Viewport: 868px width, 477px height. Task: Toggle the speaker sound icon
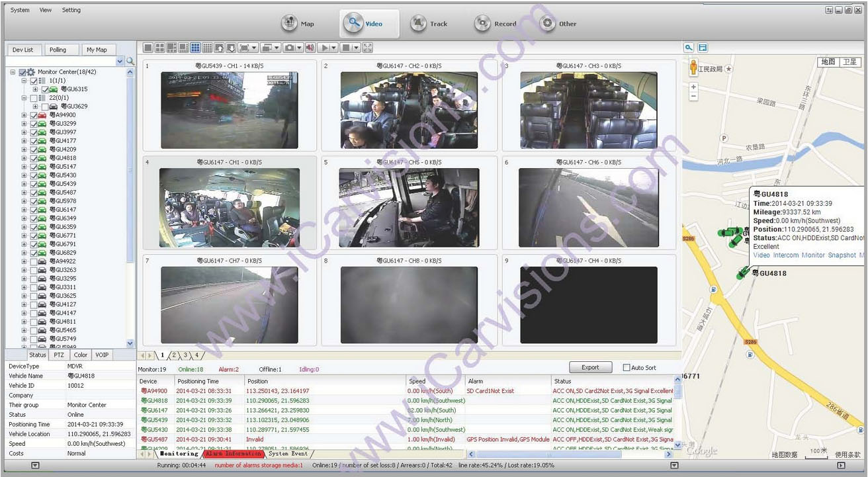click(x=310, y=48)
